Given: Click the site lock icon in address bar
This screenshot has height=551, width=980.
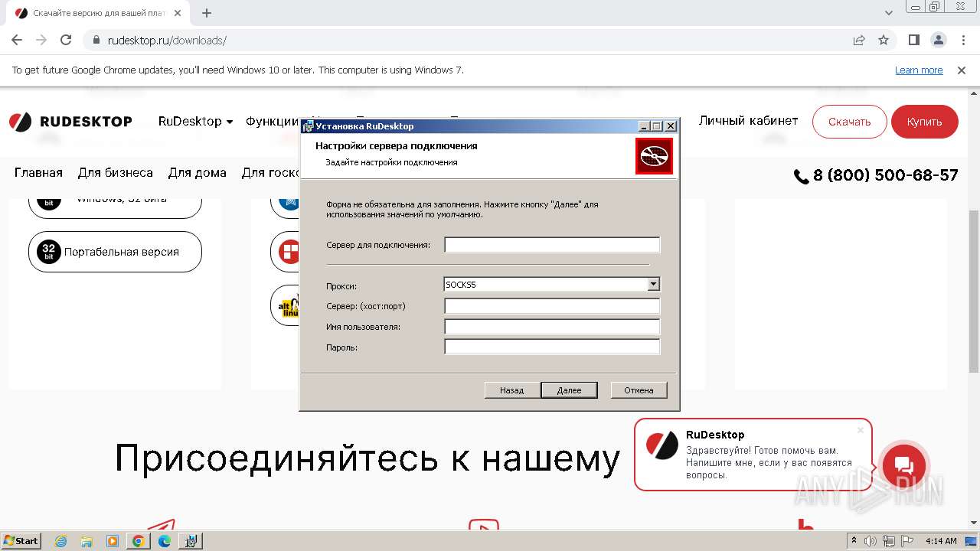Looking at the screenshot, I should (96, 41).
